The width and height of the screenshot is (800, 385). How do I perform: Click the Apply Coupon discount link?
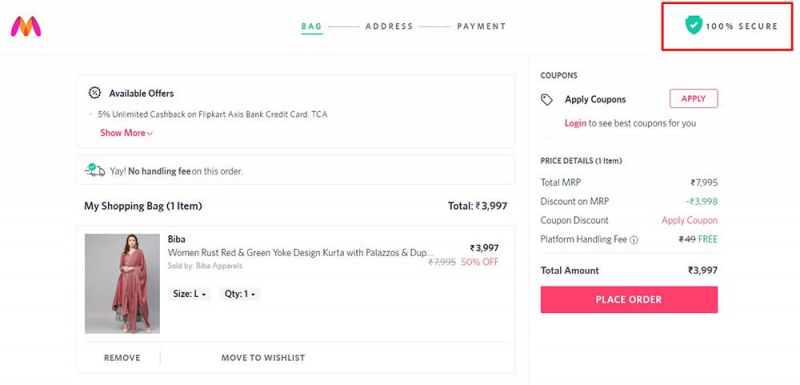tap(689, 220)
